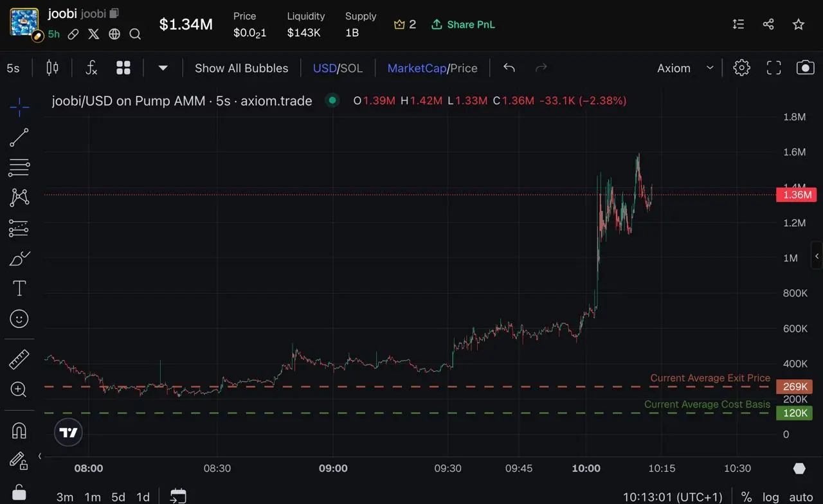Enter fullscreen chart mode
Viewport: 823px width, 504px height.
tap(774, 68)
